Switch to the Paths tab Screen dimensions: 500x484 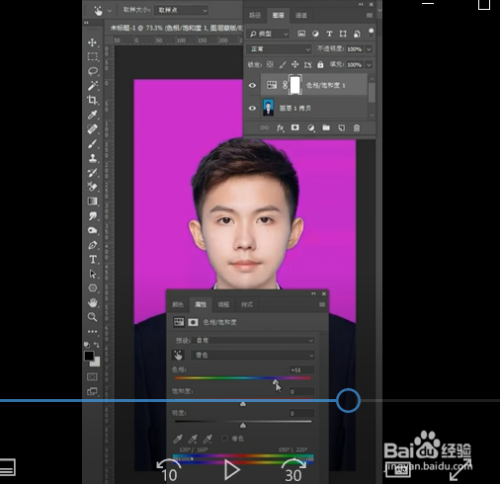tap(255, 15)
